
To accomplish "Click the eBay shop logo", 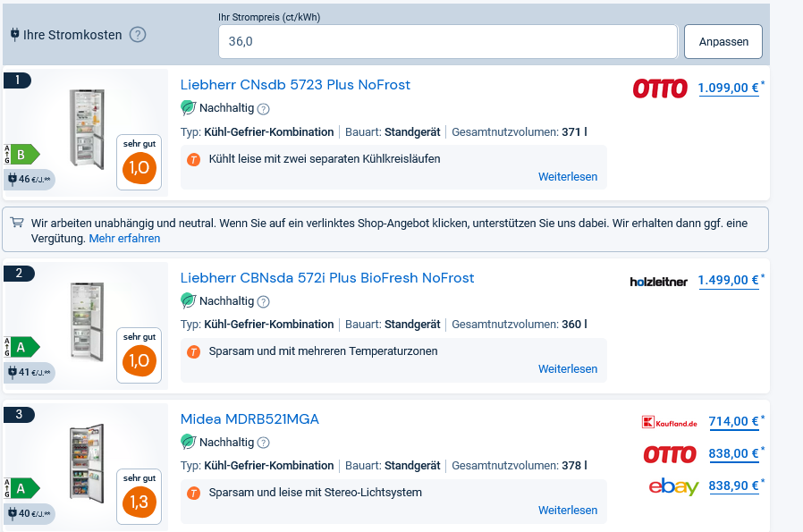I will pos(673,487).
